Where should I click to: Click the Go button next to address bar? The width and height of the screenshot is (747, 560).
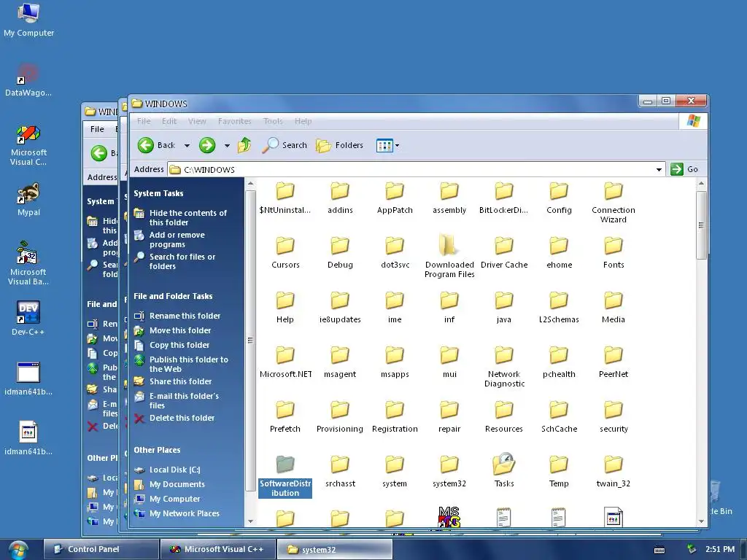pyautogui.click(x=684, y=169)
